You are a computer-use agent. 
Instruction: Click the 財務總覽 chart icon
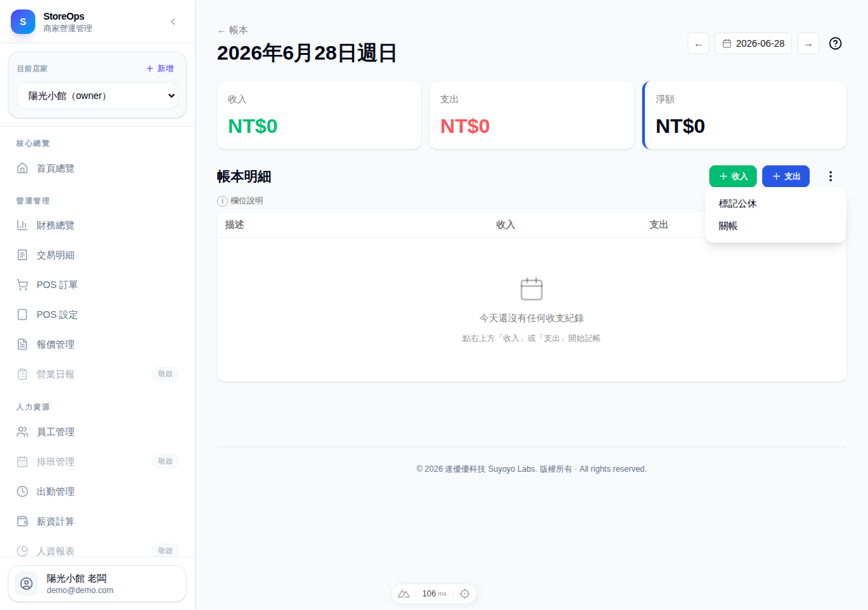22,225
